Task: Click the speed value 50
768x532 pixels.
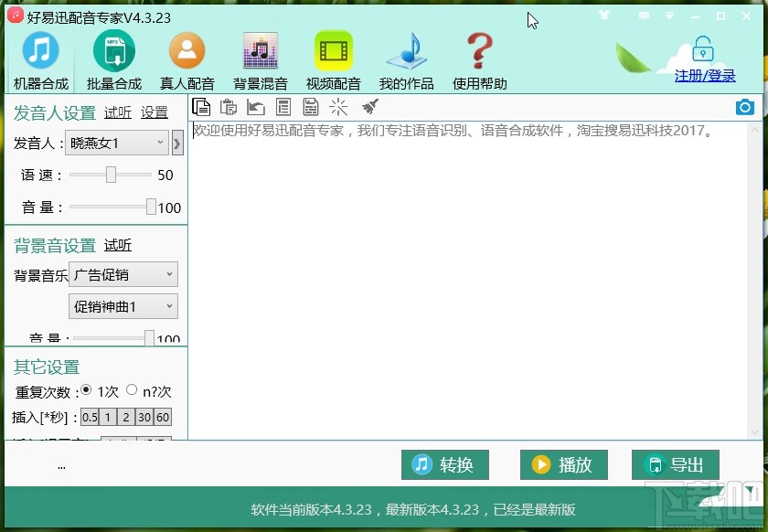Action: coord(165,175)
